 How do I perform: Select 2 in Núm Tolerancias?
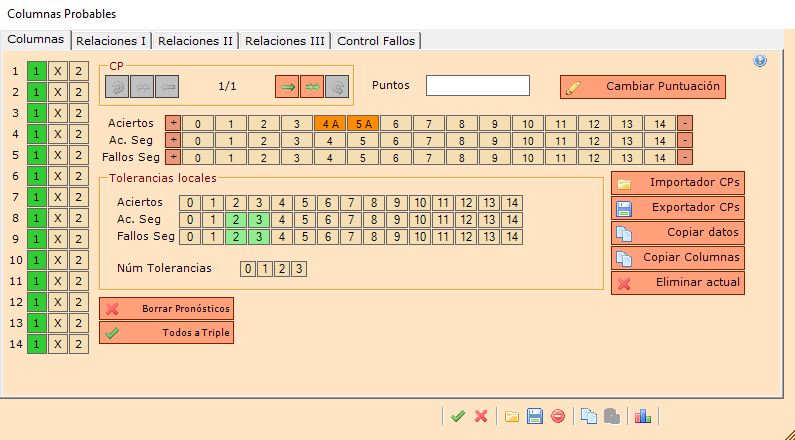(x=282, y=269)
